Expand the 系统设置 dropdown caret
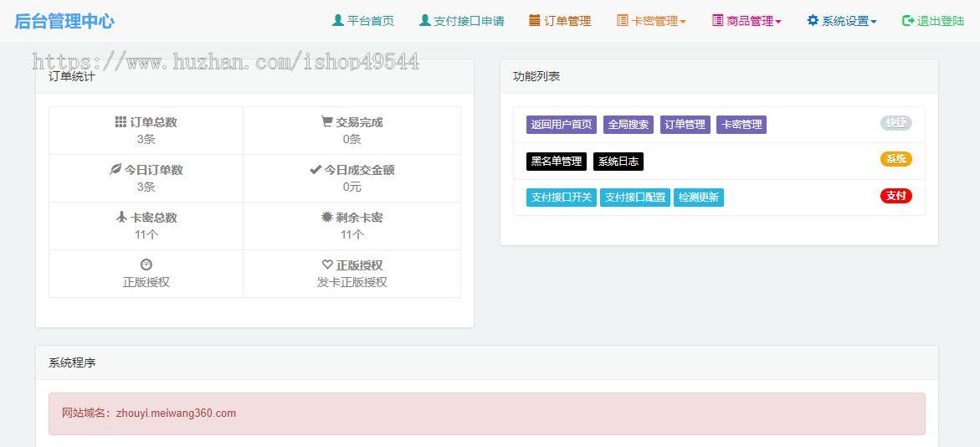The width and height of the screenshot is (980, 447). [873, 22]
